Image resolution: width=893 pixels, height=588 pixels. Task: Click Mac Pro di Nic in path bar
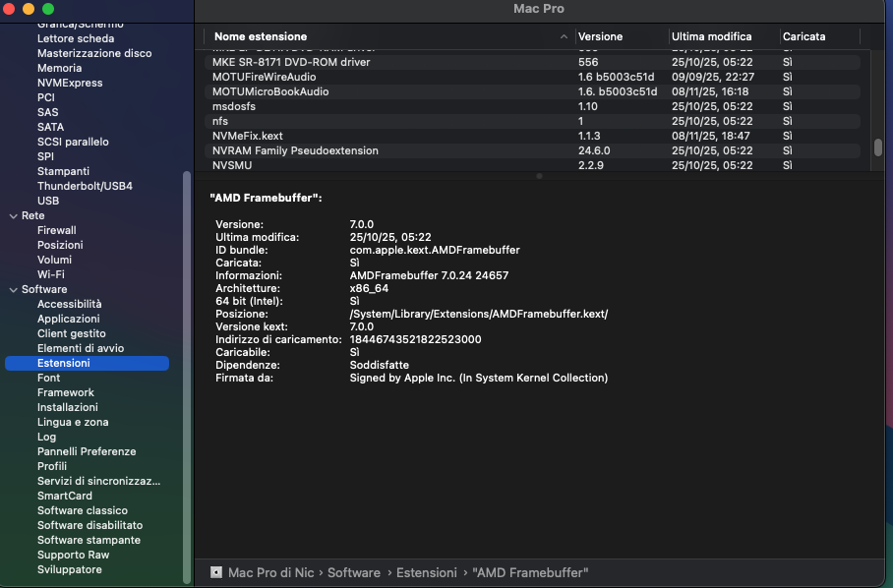pyautogui.click(x=270, y=572)
